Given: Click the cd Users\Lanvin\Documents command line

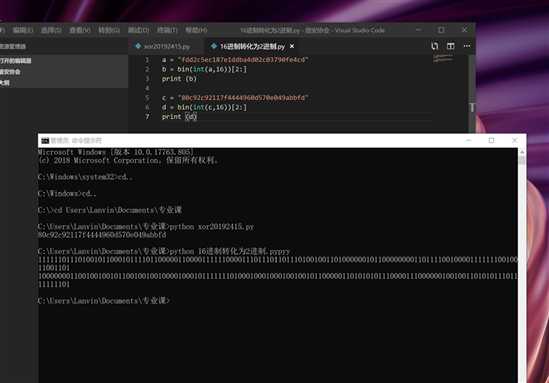Looking at the screenshot, I should pyautogui.click(x=110, y=210).
